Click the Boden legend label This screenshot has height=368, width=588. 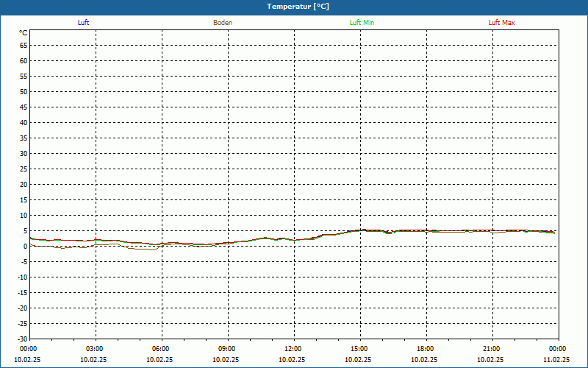(x=223, y=23)
